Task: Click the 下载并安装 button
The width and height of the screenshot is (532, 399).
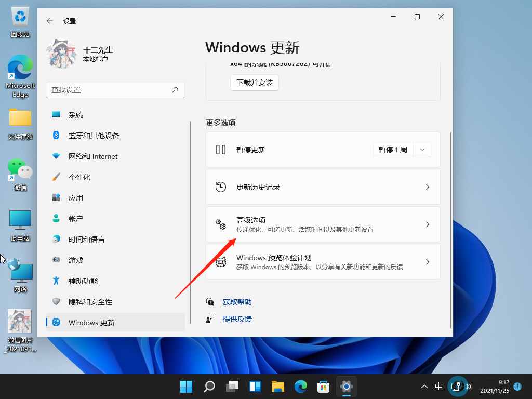Action: point(254,82)
